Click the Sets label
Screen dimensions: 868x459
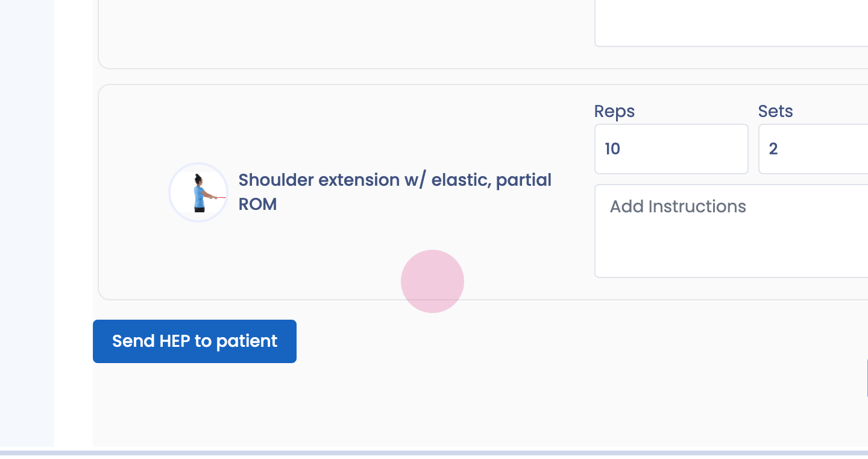click(775, 111)
